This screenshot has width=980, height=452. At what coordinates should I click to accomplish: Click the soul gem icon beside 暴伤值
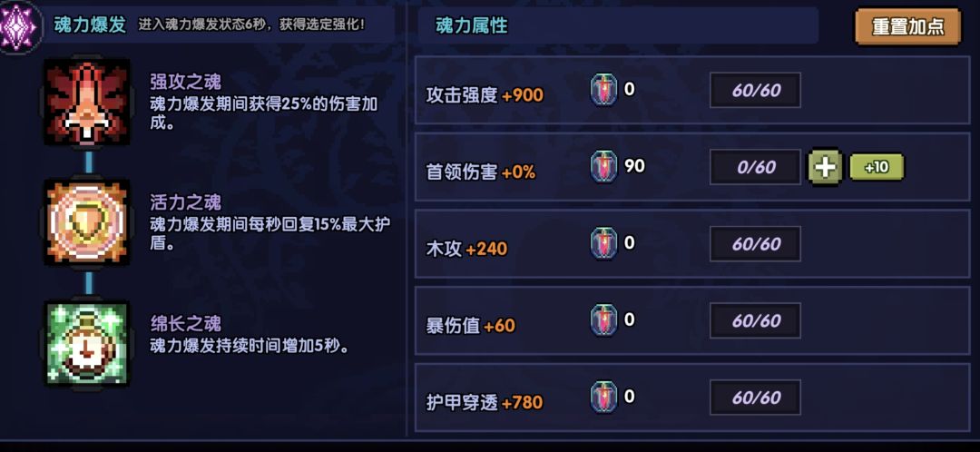pyautogui.click(x=603, y=320)
